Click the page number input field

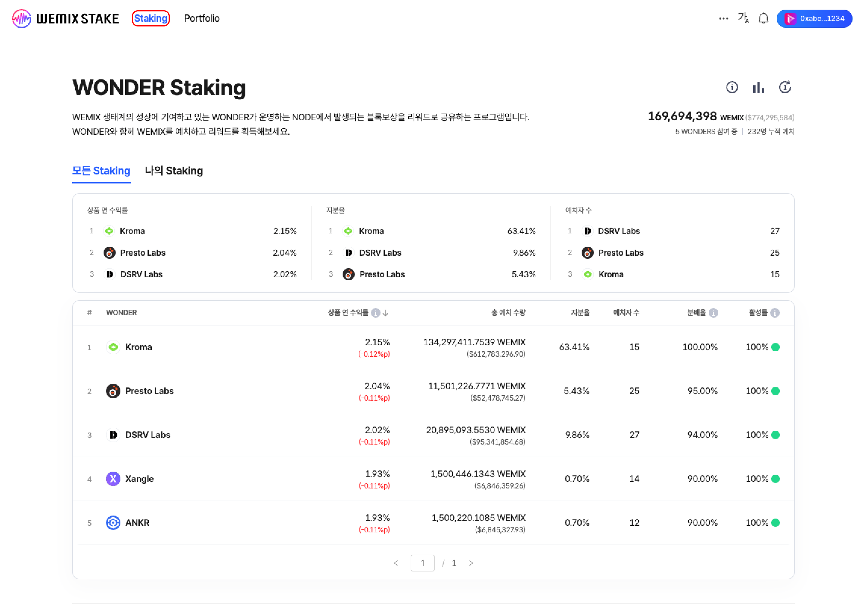tap(422, 563)
